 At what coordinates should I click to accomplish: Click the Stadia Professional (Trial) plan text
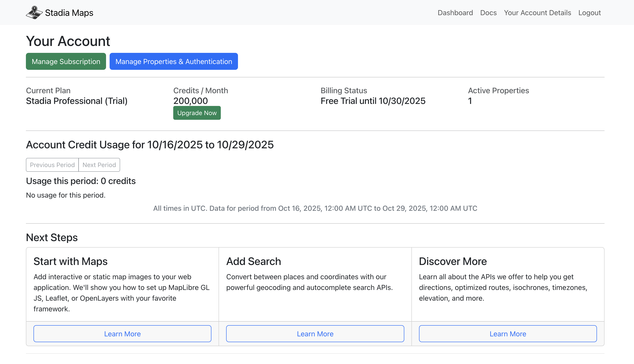tap(77, 101)
